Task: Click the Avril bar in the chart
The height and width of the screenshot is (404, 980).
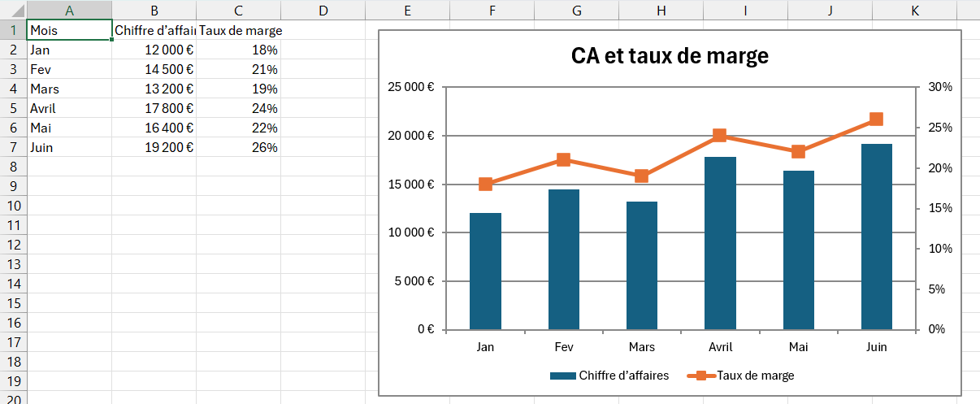Action: pos(720,243)
